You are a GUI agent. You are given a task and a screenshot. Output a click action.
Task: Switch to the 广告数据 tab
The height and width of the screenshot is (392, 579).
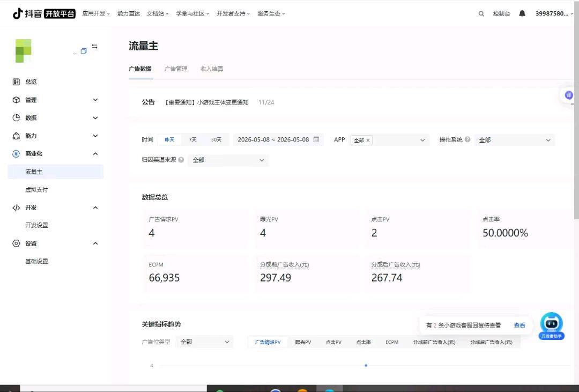click(x=140, y=69)
